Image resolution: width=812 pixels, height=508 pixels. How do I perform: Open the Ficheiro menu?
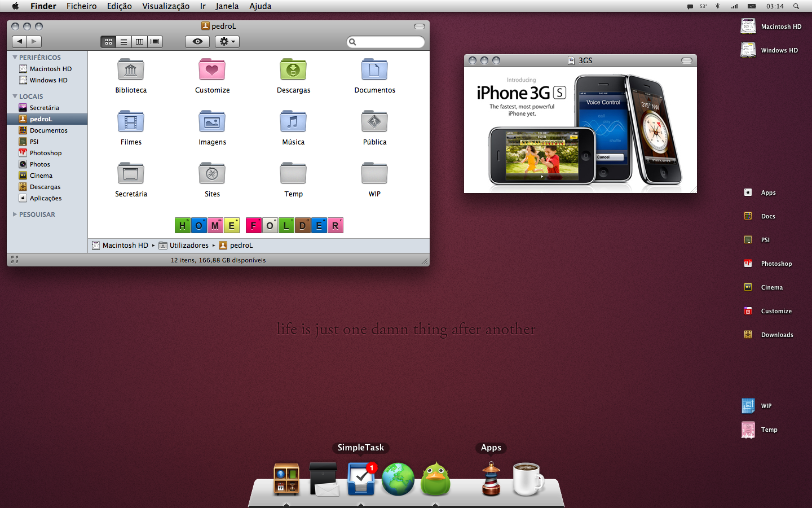(82, 6)
